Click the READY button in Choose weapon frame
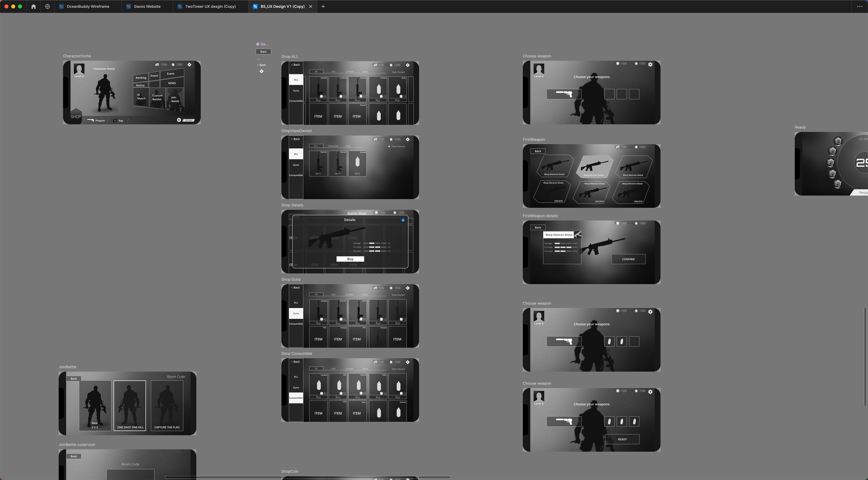The width and height of the screenshot is (868, 480). (622, 439)
